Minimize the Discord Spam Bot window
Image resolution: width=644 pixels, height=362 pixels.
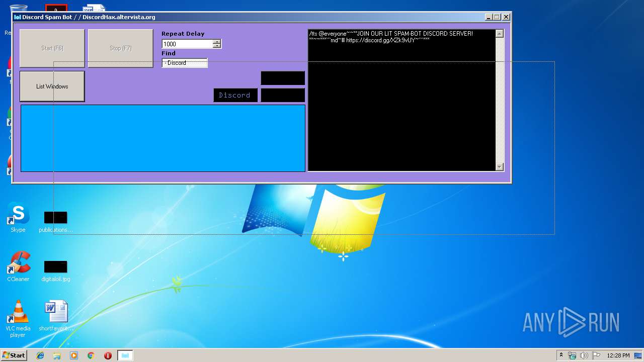point(489,17)
